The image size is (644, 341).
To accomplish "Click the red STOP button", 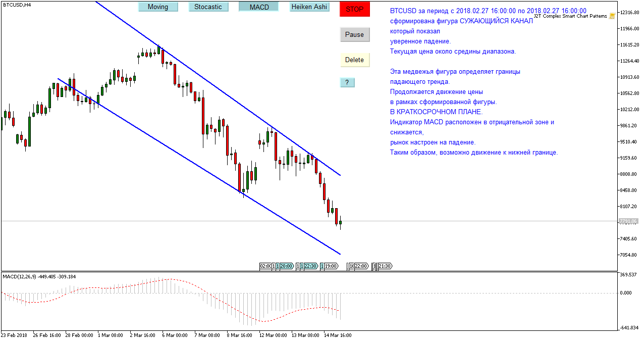I will (x=354, y=9).
